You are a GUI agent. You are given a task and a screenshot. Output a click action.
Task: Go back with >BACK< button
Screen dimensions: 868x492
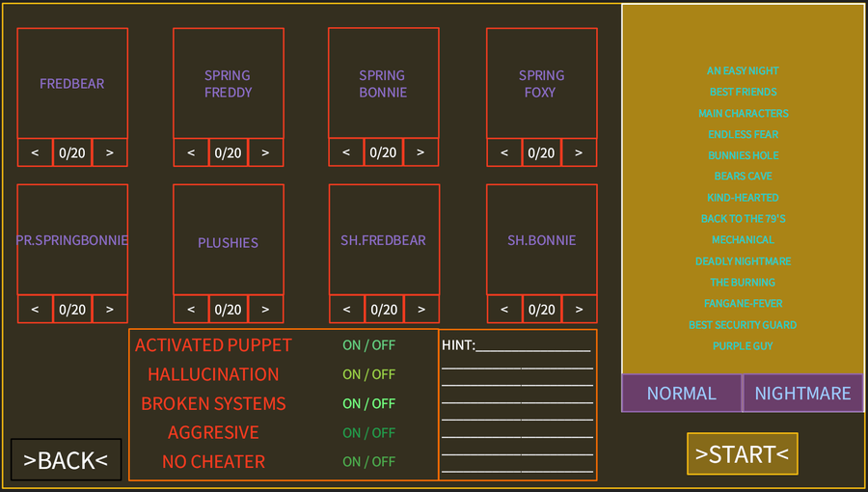pos(66,459)
